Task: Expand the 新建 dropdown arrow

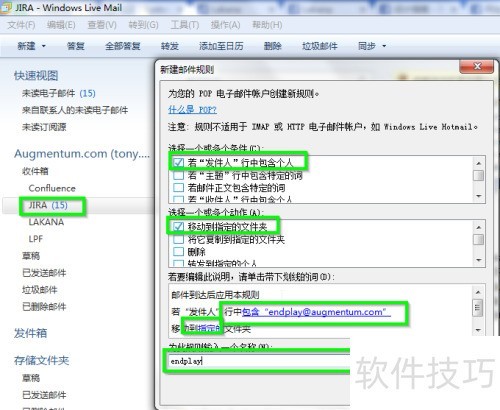Action: [x=44, y=46]
